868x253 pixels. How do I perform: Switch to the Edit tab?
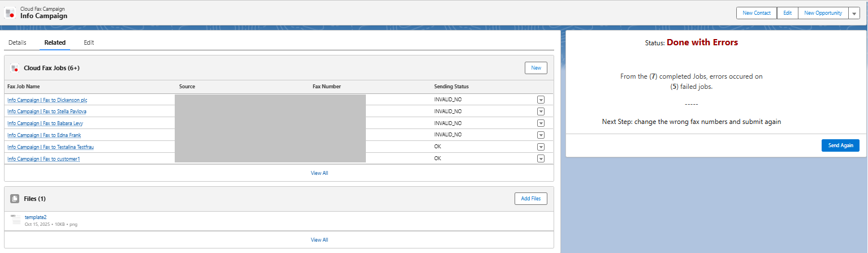point(89,42)
